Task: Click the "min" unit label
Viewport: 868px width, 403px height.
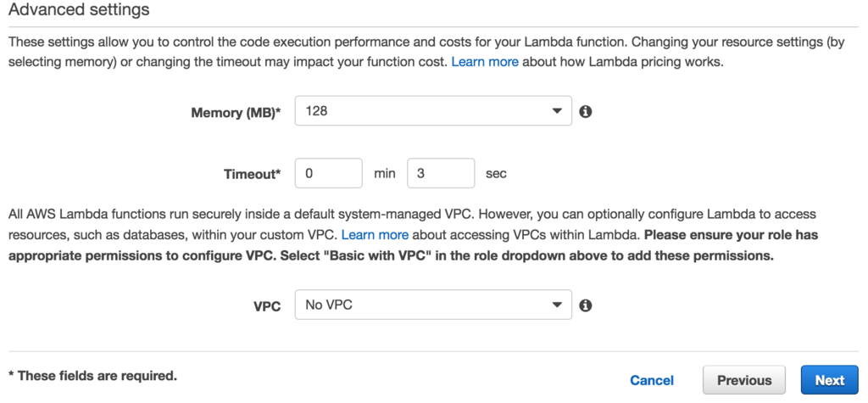Action: click(385, 173)
